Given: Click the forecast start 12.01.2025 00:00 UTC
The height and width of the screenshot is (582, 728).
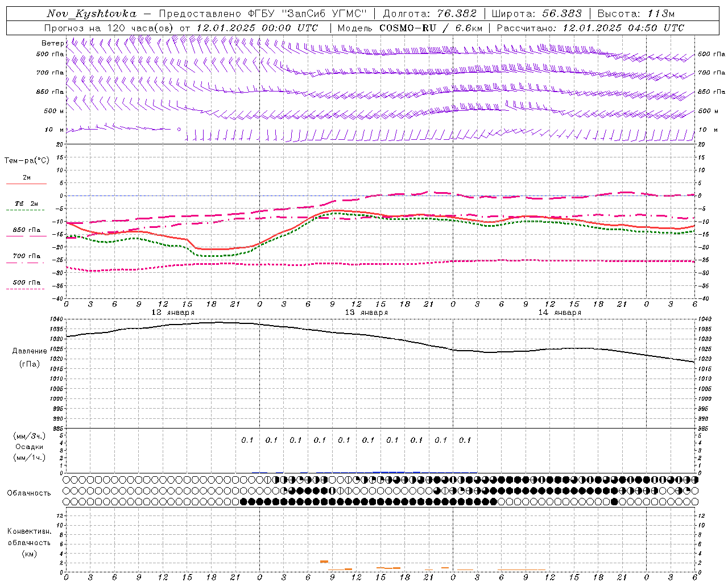Looking at the screenshot, I should click(257, 28).
